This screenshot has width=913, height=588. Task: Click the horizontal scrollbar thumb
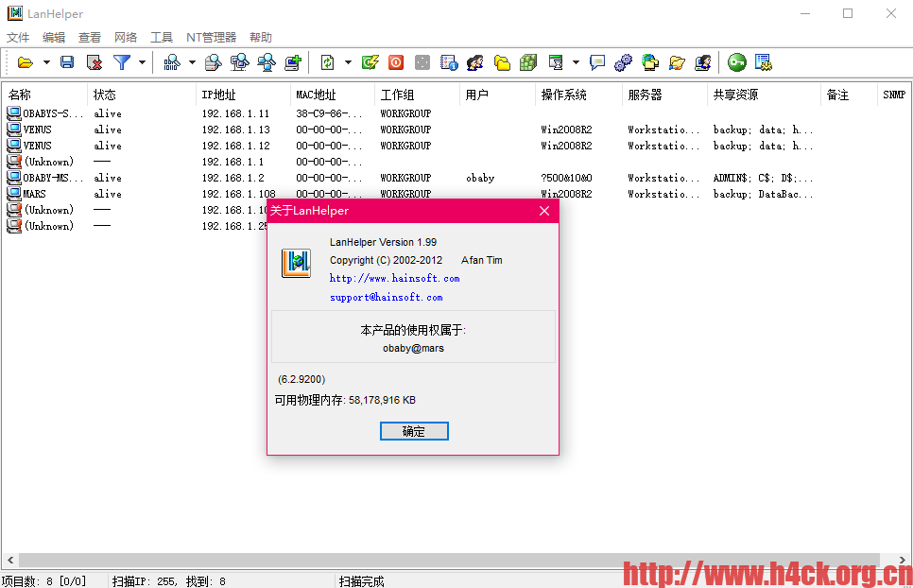coord(449,560)
